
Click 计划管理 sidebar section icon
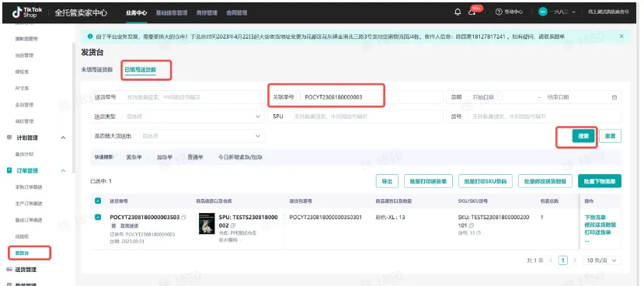[x=9, y=138]
